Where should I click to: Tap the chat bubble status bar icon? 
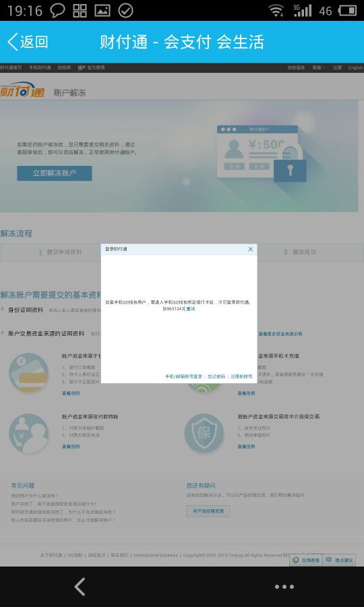coord(58,10)
